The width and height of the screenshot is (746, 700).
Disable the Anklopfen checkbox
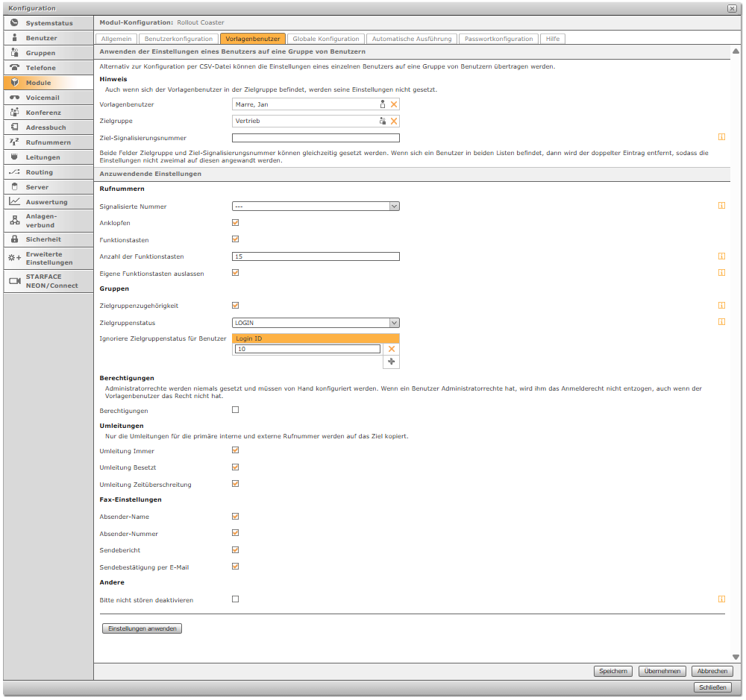(236, 222)
